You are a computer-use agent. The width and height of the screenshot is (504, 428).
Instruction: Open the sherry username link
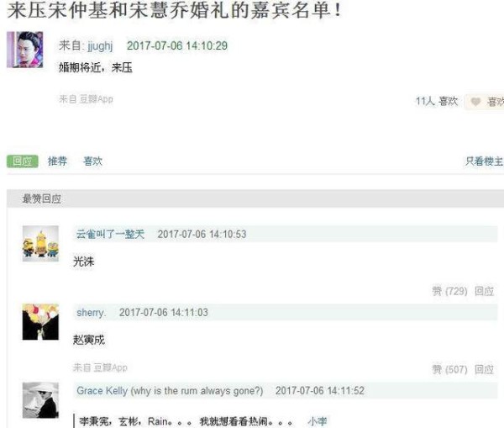(x=92, y=313)
